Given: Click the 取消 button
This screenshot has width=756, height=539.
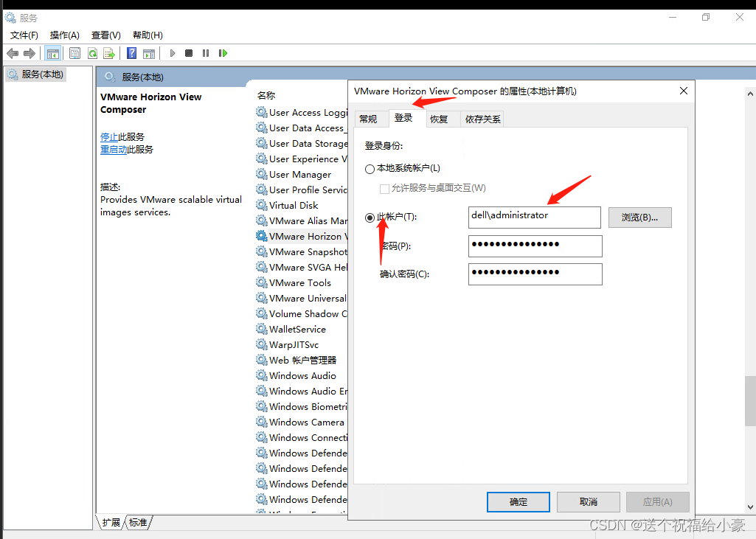Looking at the screenshot, I should (589, 502).
